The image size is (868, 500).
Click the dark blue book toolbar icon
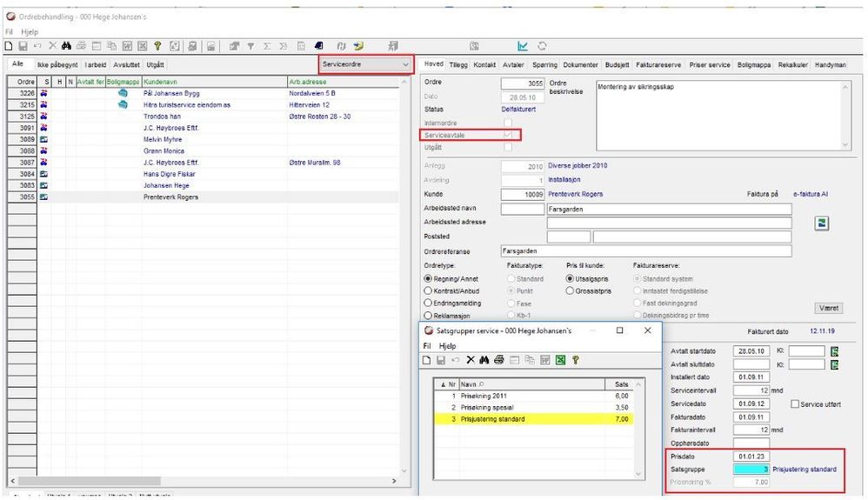[319, 46]
